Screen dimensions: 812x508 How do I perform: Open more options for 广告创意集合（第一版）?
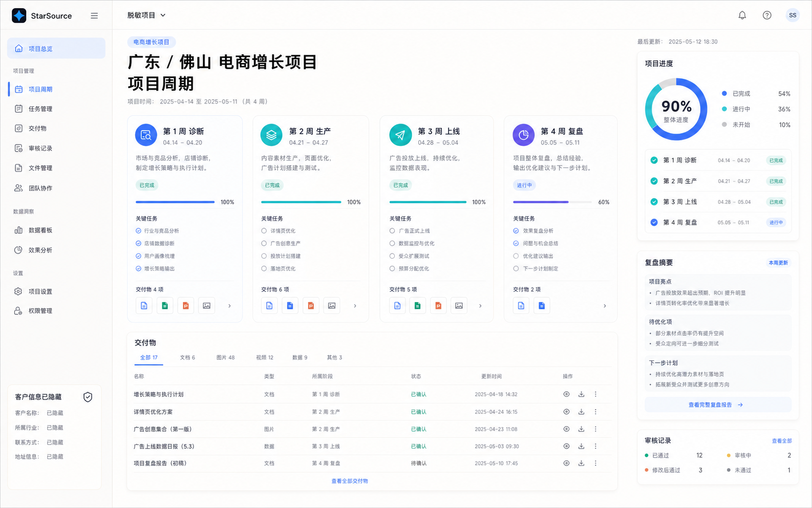pos(595,429)
